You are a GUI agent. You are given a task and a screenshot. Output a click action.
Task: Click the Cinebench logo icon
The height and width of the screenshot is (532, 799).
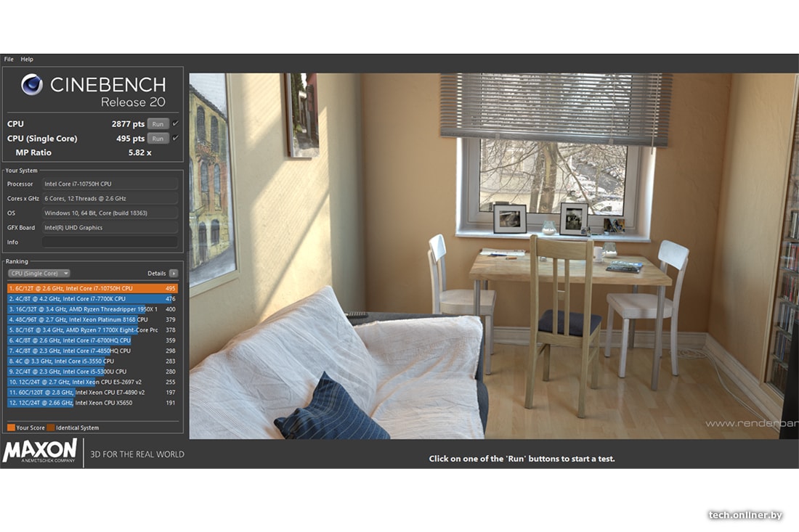(x=32, y=84)
